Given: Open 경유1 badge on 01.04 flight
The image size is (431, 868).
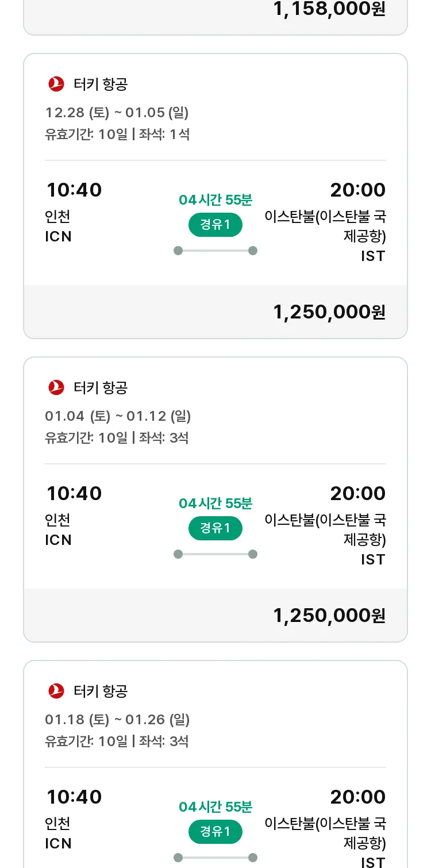Looking at the screenshot, I should click(x=215, y=528).
